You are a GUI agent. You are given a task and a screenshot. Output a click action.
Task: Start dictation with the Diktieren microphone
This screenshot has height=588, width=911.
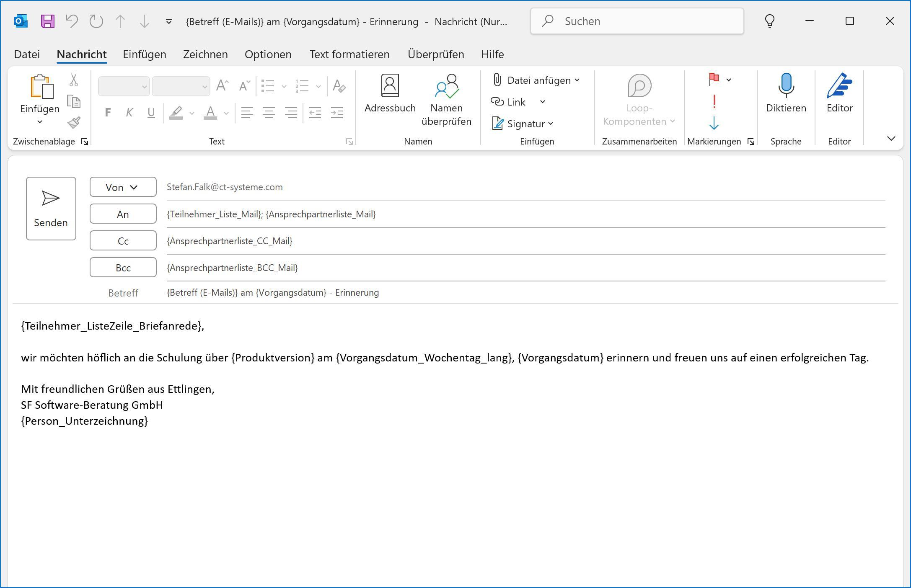(x=786, y=94)
